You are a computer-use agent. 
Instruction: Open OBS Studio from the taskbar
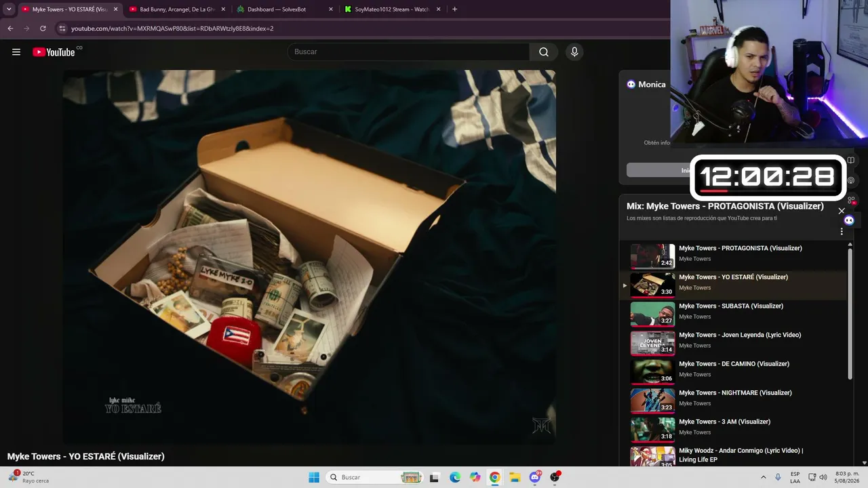555,477
